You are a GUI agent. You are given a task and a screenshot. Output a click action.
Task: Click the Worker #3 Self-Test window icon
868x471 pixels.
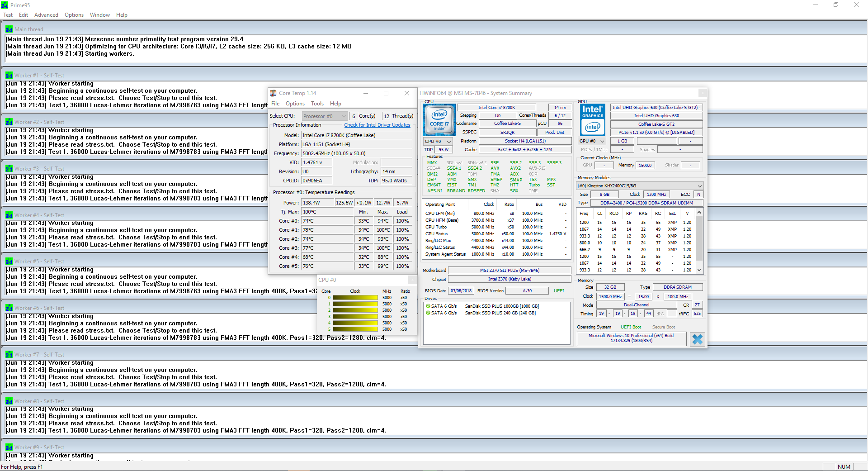tap(9, 168)
